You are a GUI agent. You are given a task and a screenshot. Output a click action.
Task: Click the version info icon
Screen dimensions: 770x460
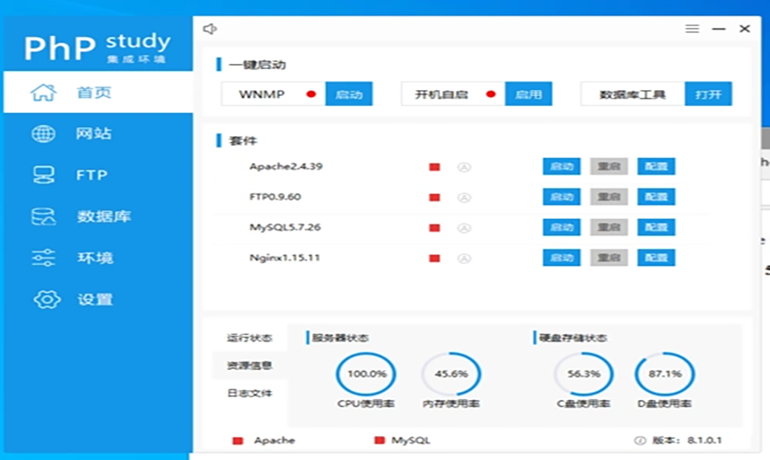640,440
